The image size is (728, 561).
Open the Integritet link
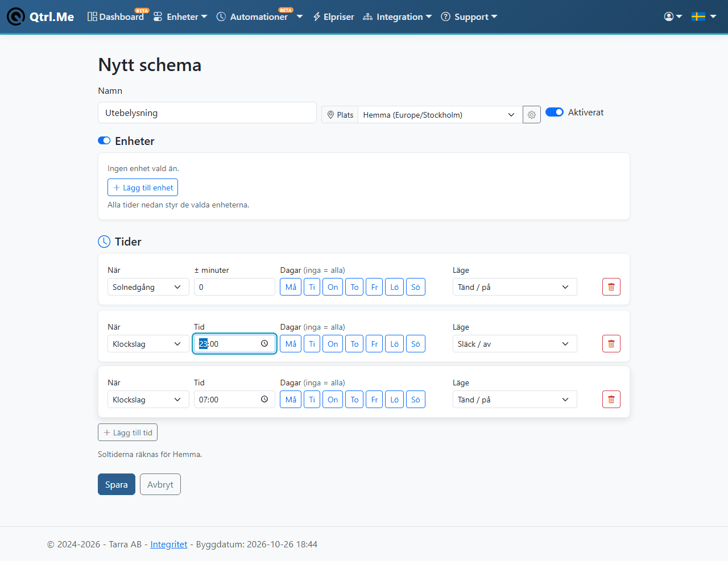(x=169, y=544)
